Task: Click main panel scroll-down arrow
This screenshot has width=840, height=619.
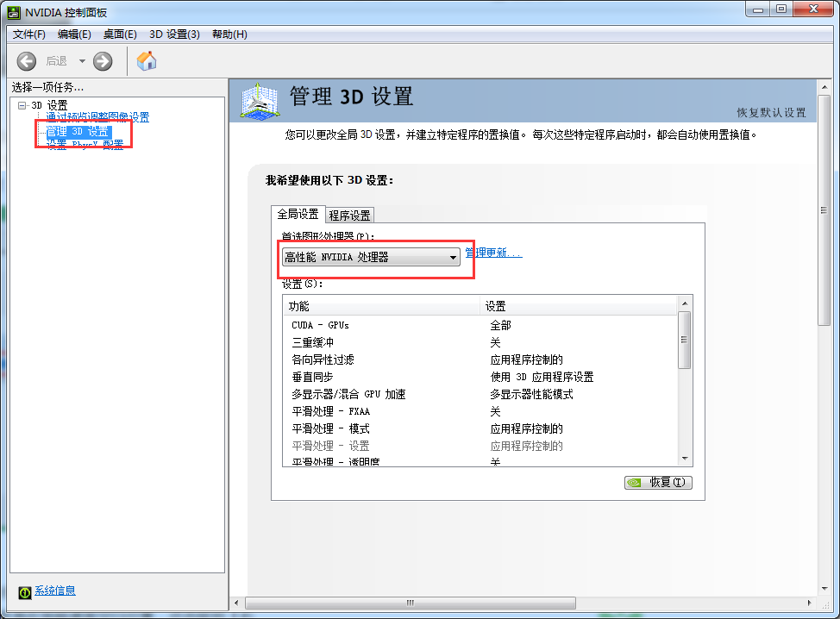Action: 824,589
